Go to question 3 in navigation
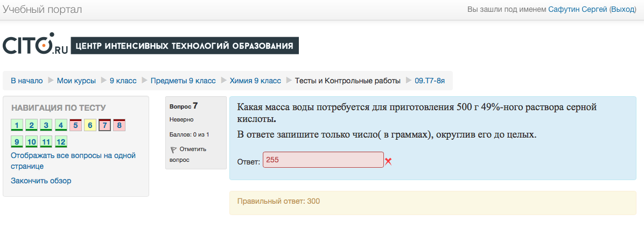The height and width of the screenshot is (243, 644). click(x=46, y=125)
